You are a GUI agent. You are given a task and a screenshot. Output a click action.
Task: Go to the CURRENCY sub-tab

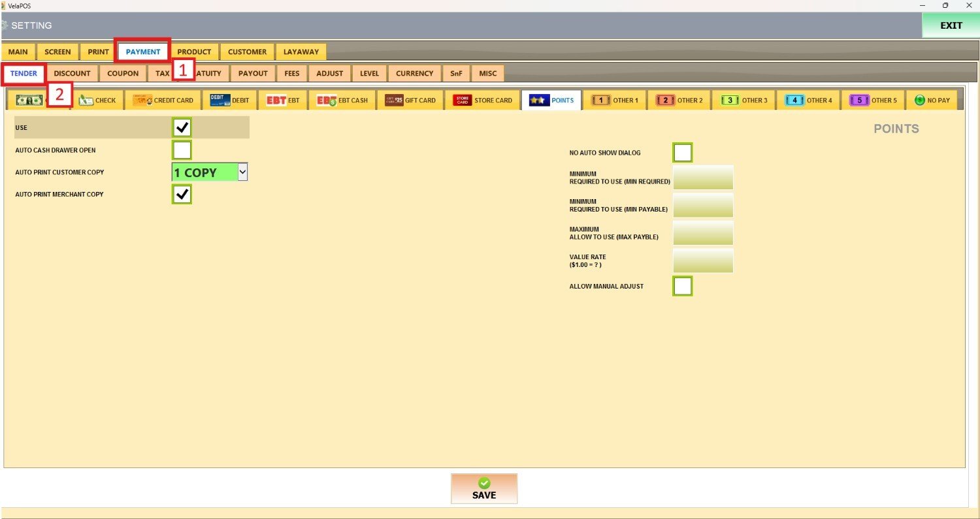[414, 73]
